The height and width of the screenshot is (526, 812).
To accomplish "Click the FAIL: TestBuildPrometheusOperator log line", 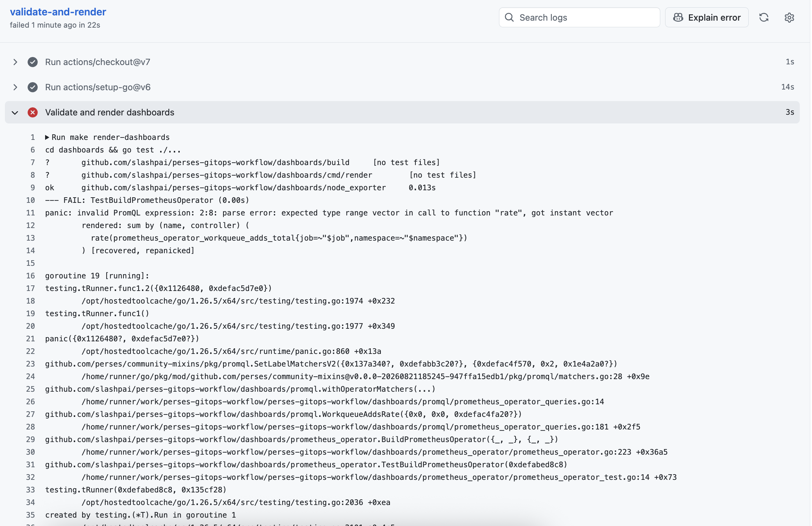I will click(x=147, y=200).
